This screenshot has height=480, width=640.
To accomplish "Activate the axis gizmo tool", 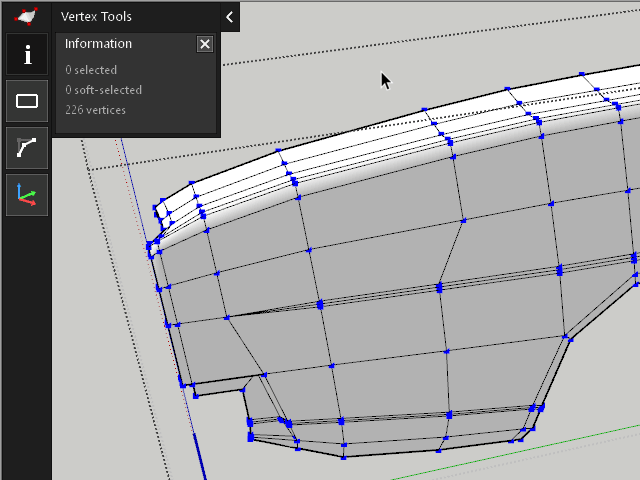I will tap(27, 195).
